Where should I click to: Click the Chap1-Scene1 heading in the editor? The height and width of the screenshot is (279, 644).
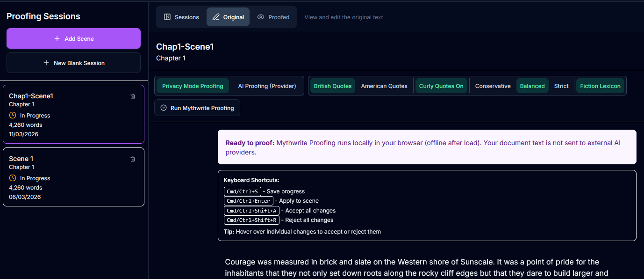(x=185, y=46)
